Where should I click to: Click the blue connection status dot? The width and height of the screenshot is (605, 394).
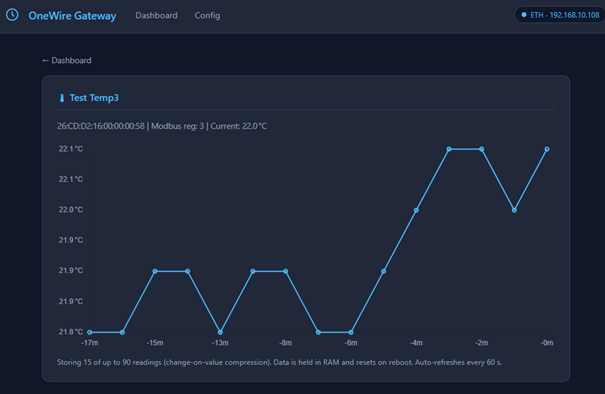[x=524, y=15]
